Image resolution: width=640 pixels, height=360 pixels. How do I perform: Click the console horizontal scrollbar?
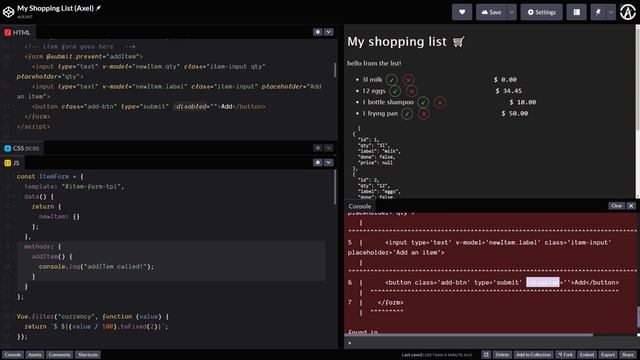click(469, 335)
